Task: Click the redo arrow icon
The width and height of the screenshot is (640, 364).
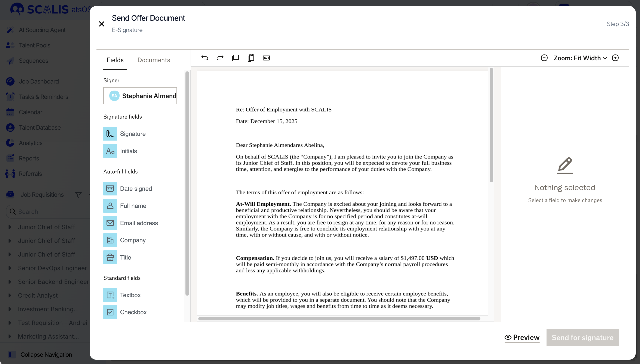Action: tap(220, 58)
